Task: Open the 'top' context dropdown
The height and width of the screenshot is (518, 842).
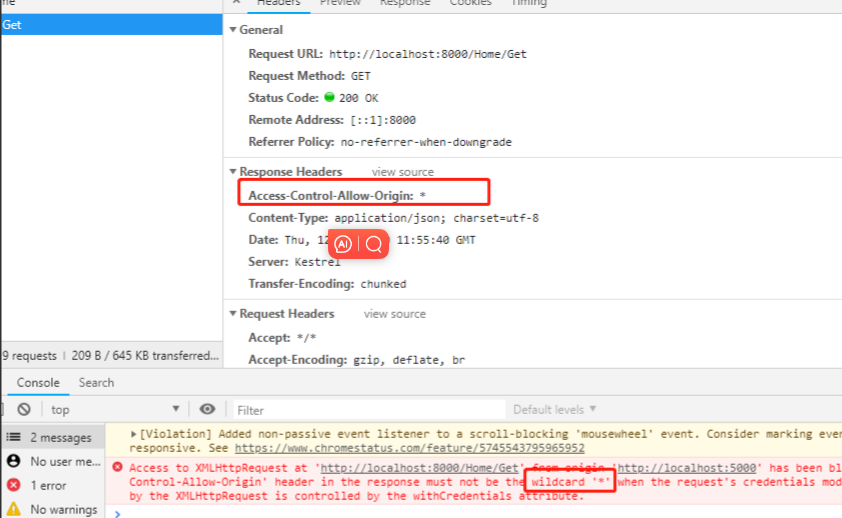Action: (115, 409)
